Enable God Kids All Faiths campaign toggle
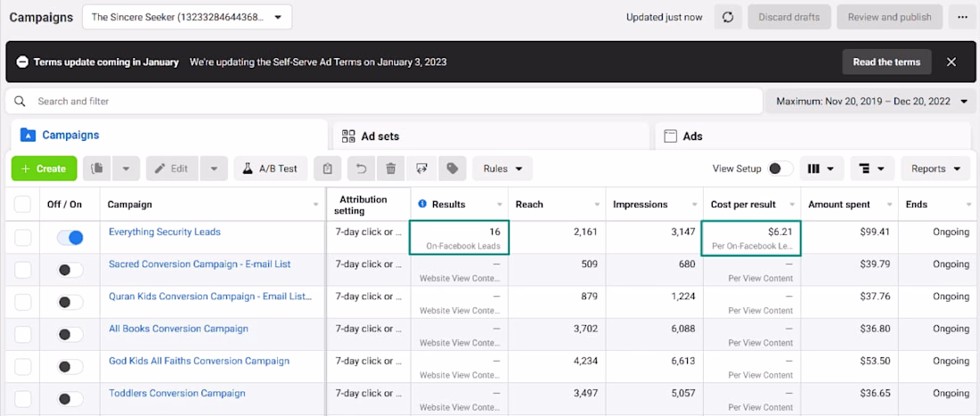The height and width of the screenshot is (416, 980). 70,367
